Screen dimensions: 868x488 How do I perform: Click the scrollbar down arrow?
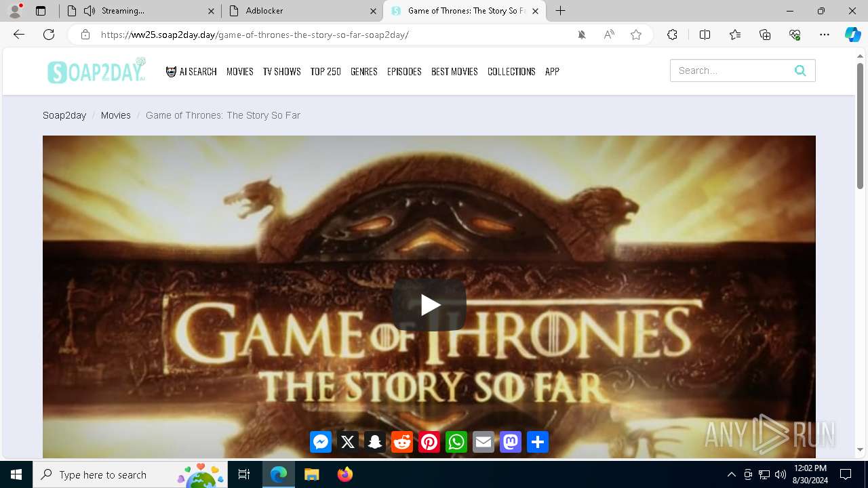(x=860, y=449)
